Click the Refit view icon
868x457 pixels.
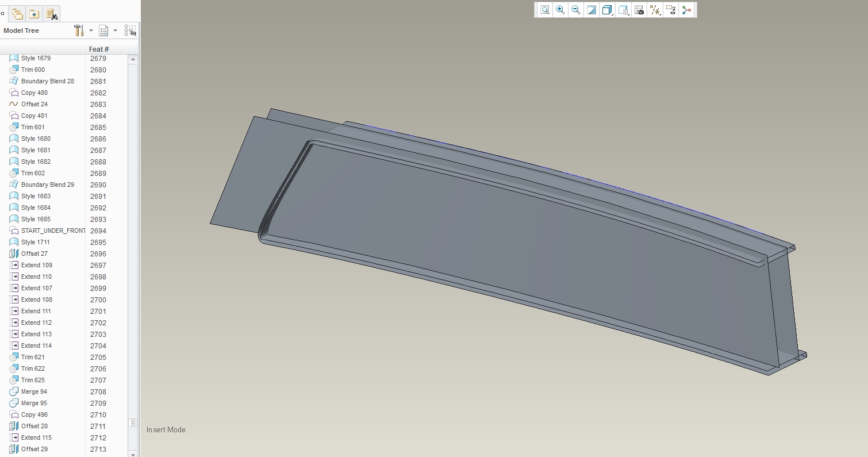(x=544, y=10)
